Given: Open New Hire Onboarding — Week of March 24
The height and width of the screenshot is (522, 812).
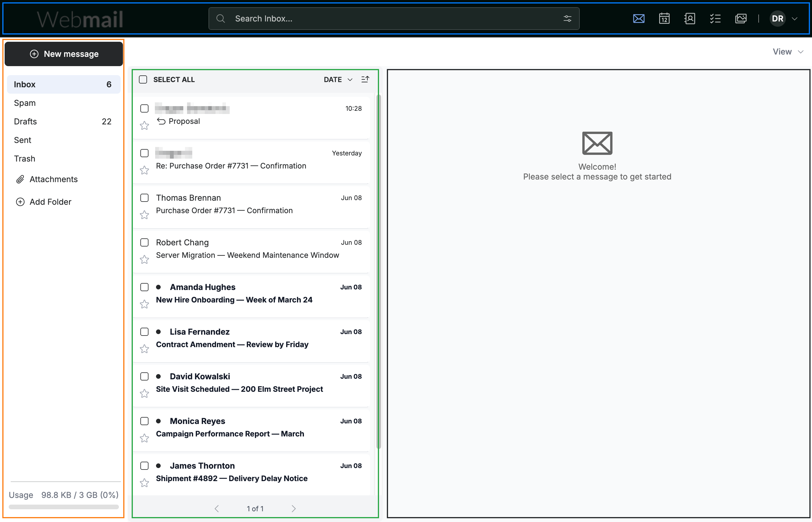Looking at the screenshot, I should [251, 297].
